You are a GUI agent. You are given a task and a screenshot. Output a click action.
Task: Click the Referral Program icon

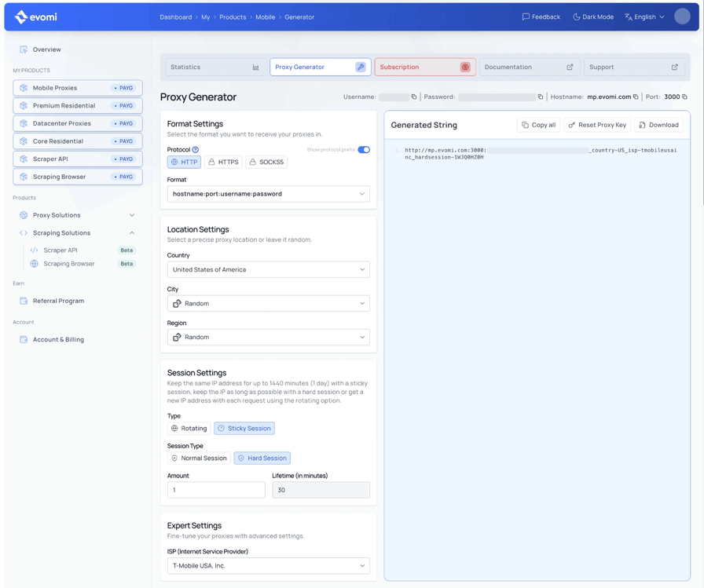click(x=24, y=301)
